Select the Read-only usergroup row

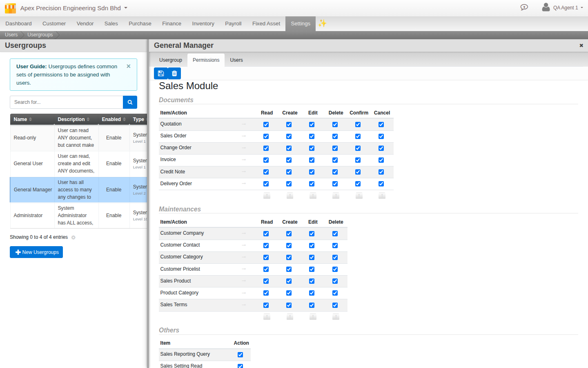pos(78,138)
